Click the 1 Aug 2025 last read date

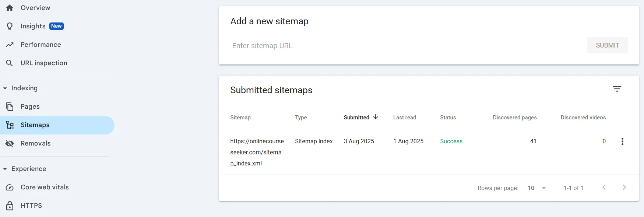click(408, 141)
